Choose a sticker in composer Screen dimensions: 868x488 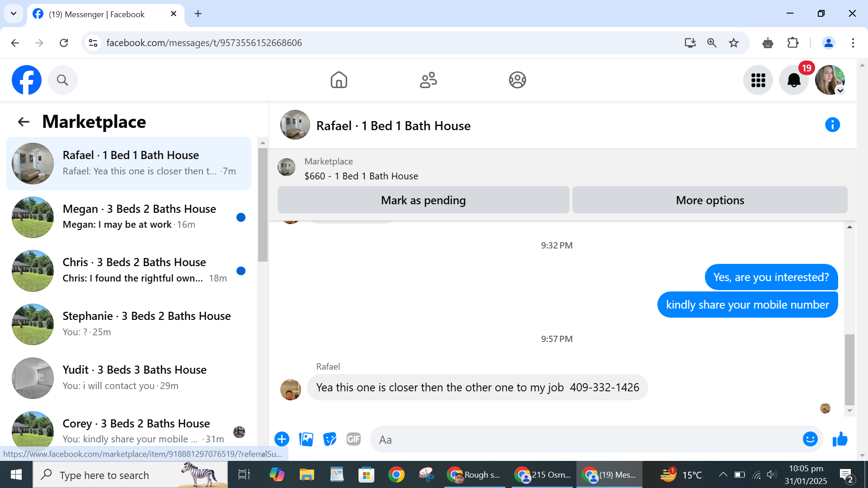(330, 439)
